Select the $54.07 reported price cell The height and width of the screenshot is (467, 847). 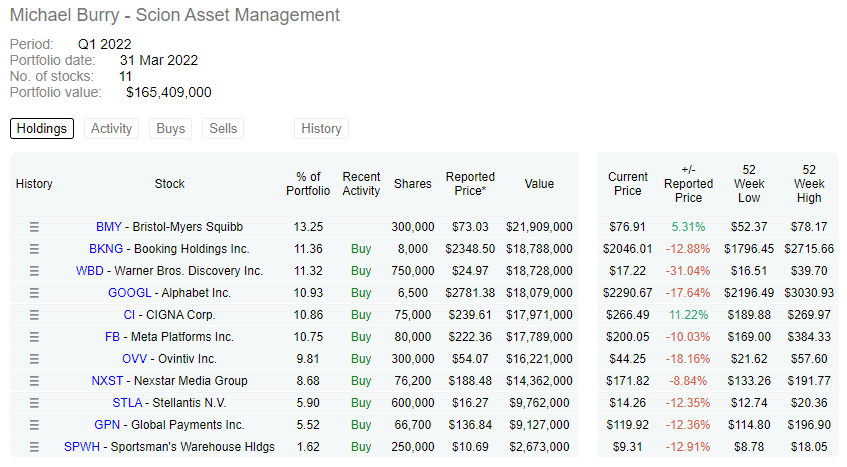470,359
